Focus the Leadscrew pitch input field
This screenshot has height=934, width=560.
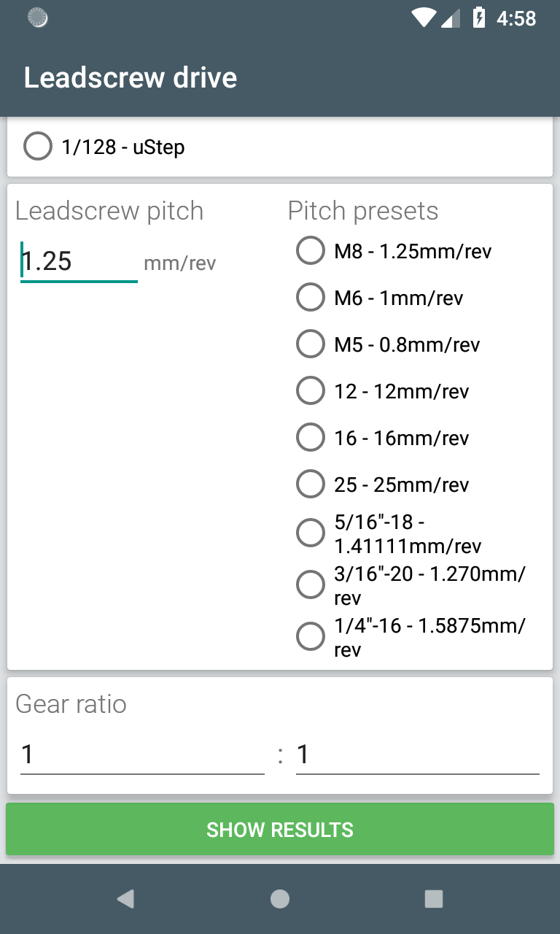point(79,261)
